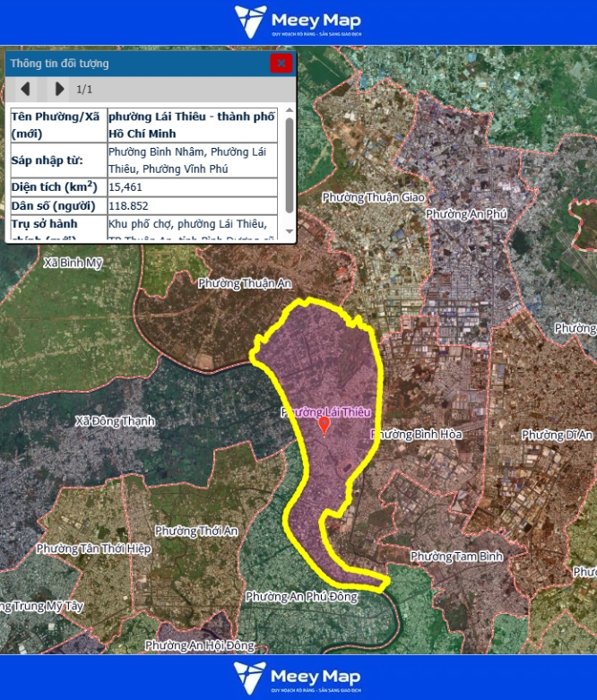Click the previous feature arrow in popup

(x=26, y=89)
